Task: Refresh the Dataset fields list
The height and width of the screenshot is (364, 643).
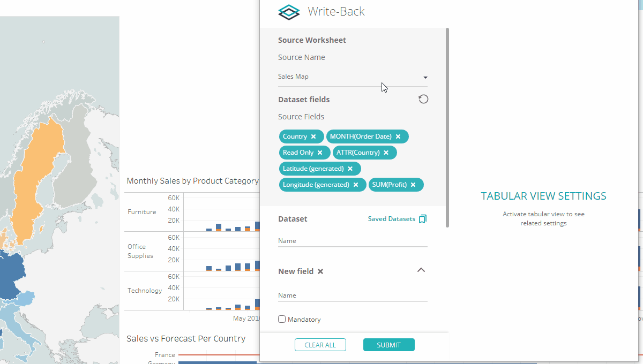Action: click(423, 99)
